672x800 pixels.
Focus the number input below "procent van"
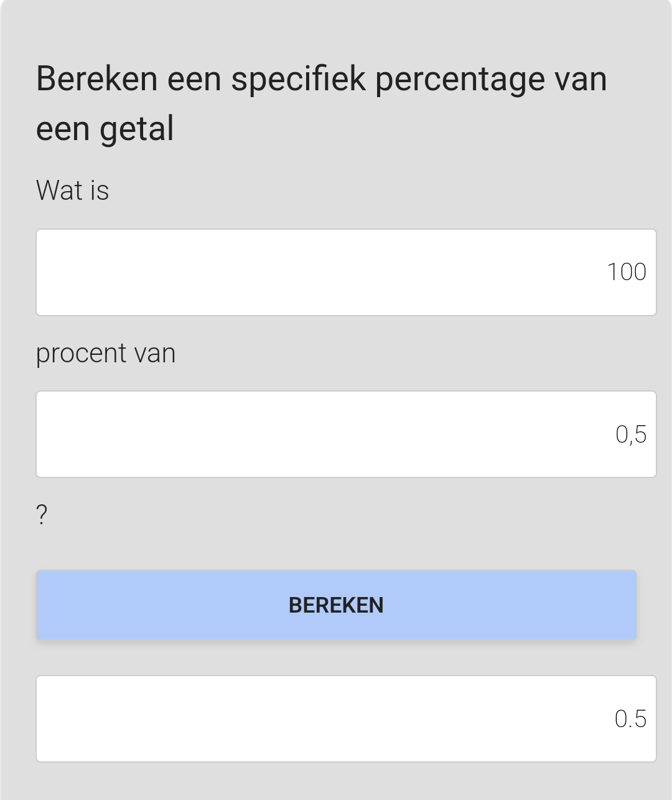pos(346,435)
